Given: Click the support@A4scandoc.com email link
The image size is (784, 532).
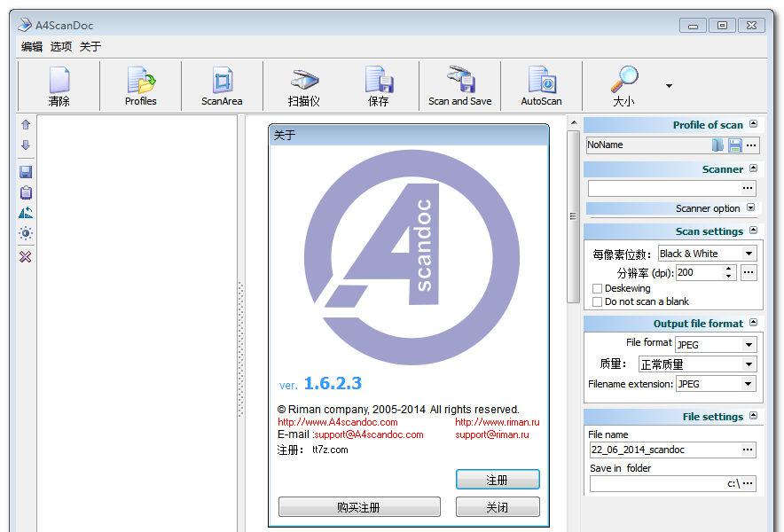Looking at the screenshot, I should pyautogui.click(x=369, y=434).
